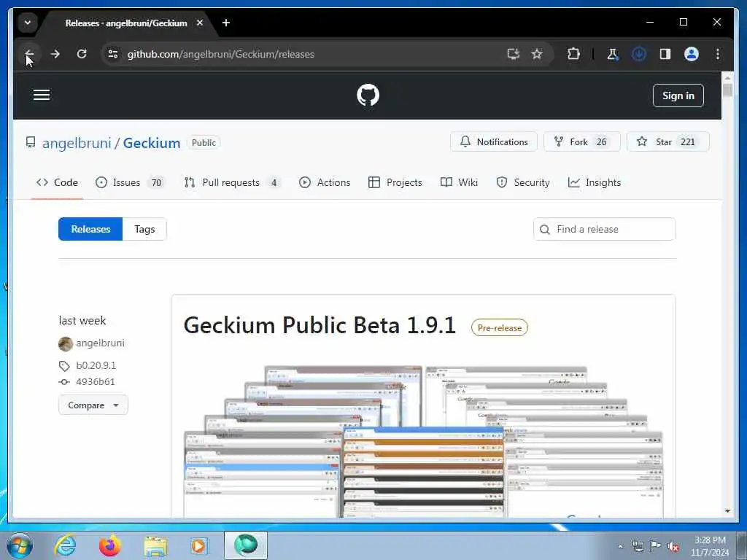Screen dimensions: 747x560
Task: Open the Action Center flag tray icon
Action: pyautogui.click(x=656, y=546)
